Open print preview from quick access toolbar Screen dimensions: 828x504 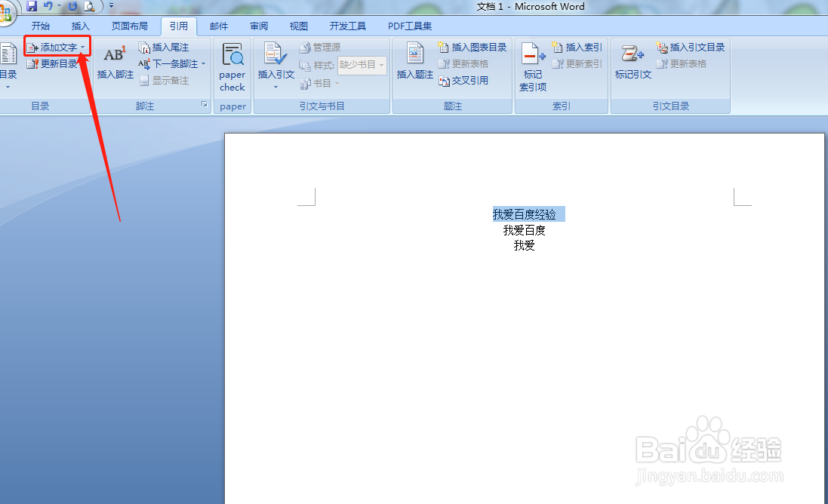pyautogui.click(x=89, y=6)
